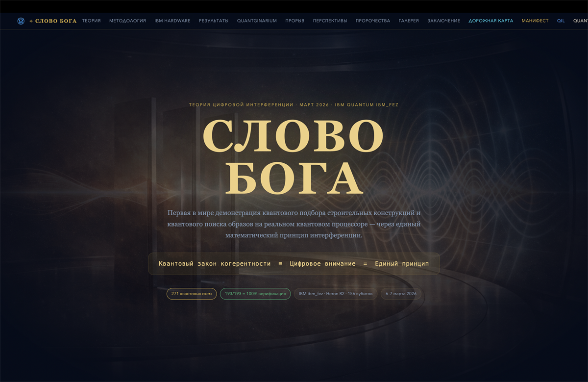Click the large СЛОВО БОГА hero heading
This screenshot has height=382, width=588.
pos(294,156)
